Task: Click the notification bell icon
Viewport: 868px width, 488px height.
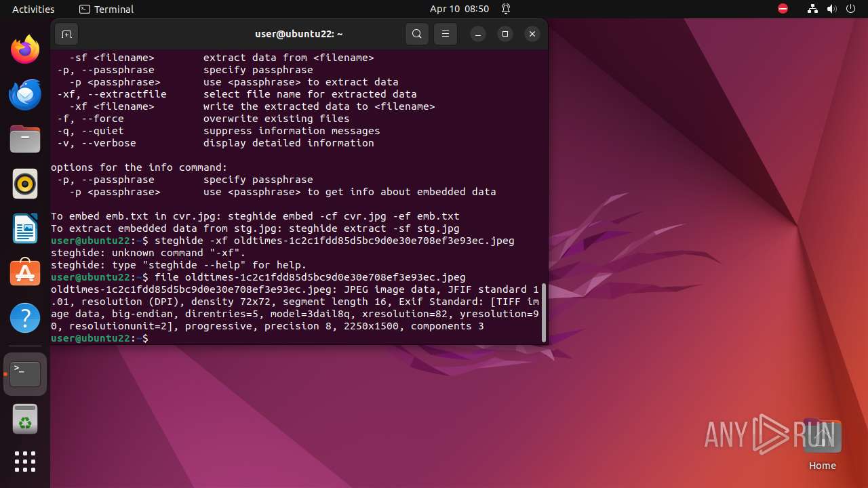Action: [506, 9]
